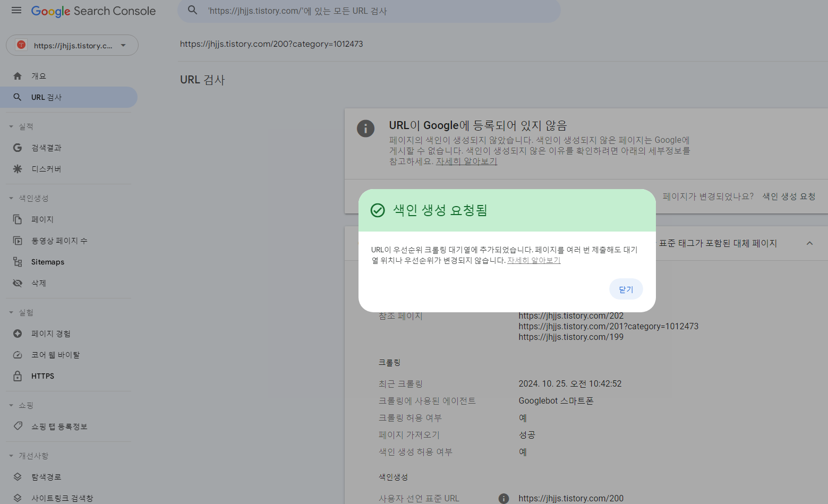Click the tag icon for 쇼핑 탭 등록정보
828x504 pixels.
(18, 426)
